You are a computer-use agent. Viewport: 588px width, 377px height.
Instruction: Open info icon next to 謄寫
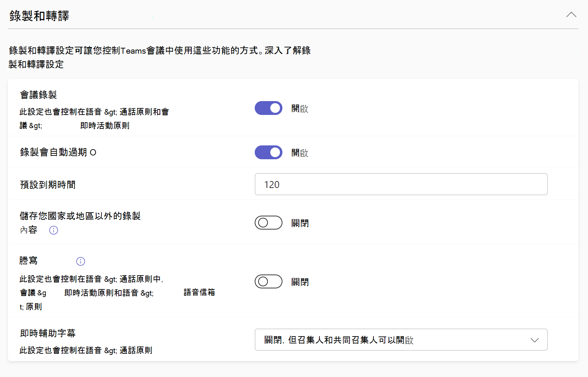[81, 261]
